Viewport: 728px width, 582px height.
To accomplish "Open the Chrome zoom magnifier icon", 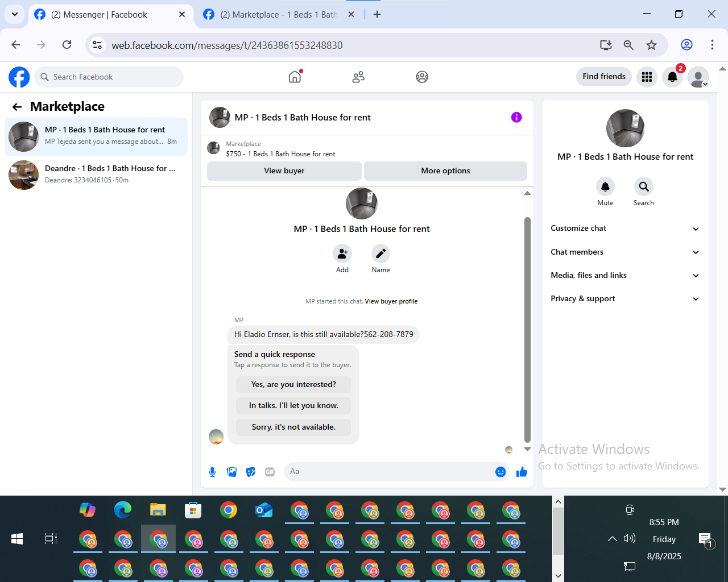I will point(628,45).
